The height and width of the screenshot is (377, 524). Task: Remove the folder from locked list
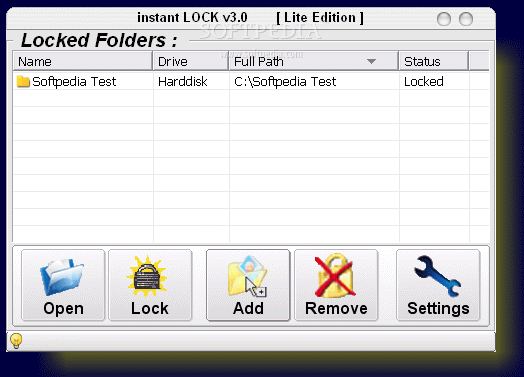click(x=336, y=285)
